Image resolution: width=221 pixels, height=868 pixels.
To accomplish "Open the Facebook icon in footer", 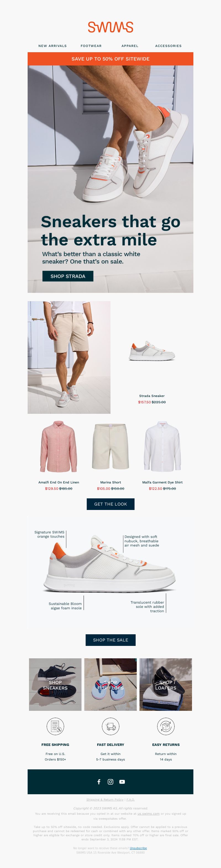I will [x=99, y=782].
